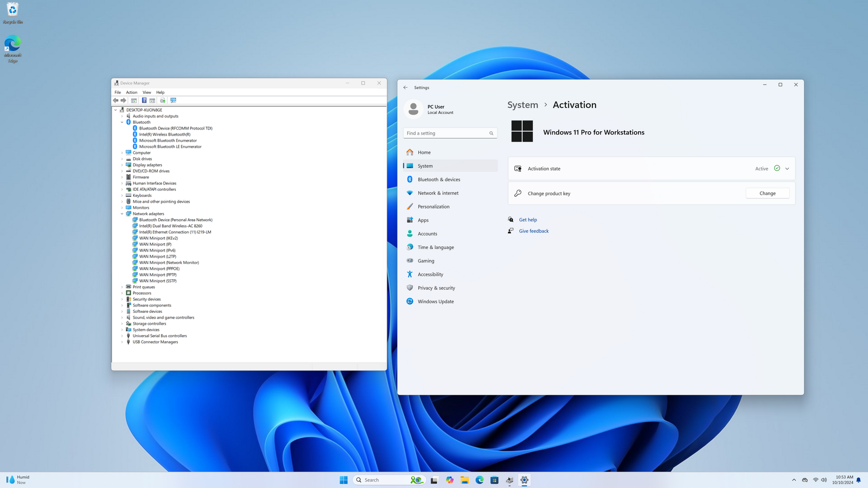Open the weather widget showing Humid

coord(18,480)
